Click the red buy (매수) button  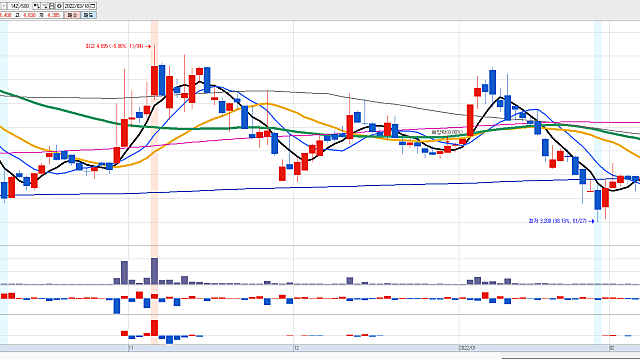[72, 15]
